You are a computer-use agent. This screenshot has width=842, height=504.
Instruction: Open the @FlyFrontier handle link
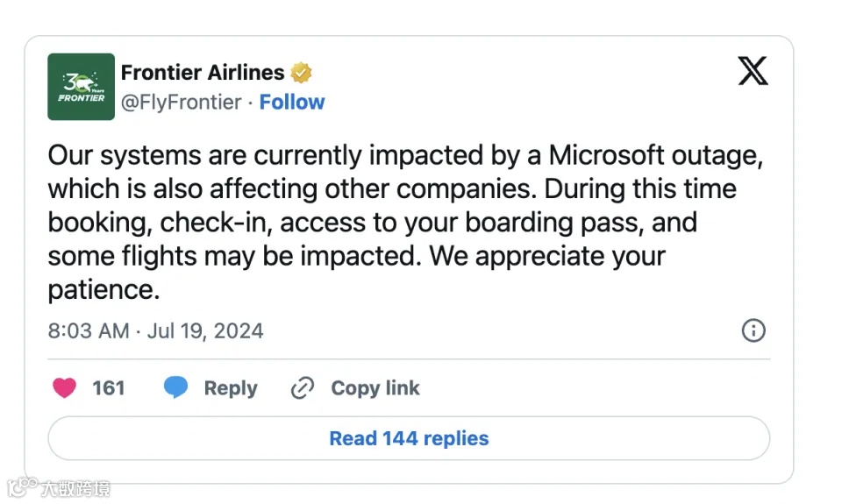point(181,103)
